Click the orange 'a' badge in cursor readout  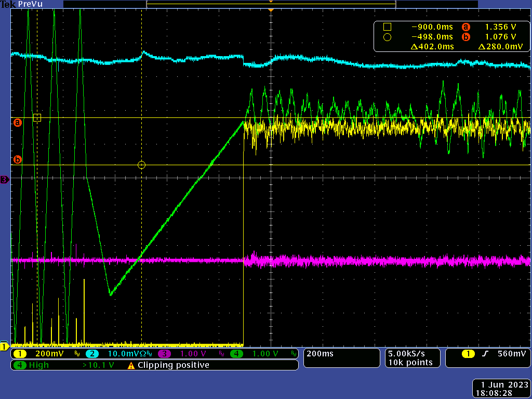point(465,27)
